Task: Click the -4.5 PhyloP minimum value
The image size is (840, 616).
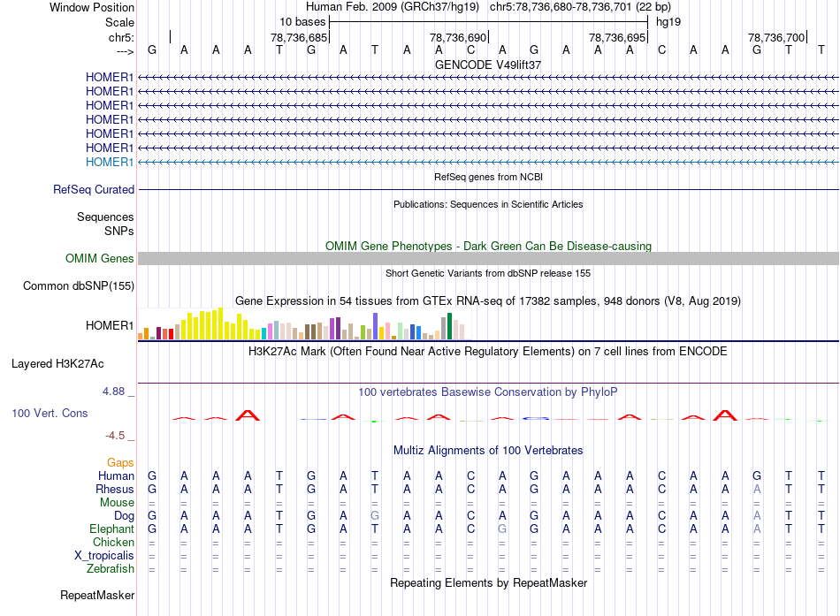Action: click(115, 436)
